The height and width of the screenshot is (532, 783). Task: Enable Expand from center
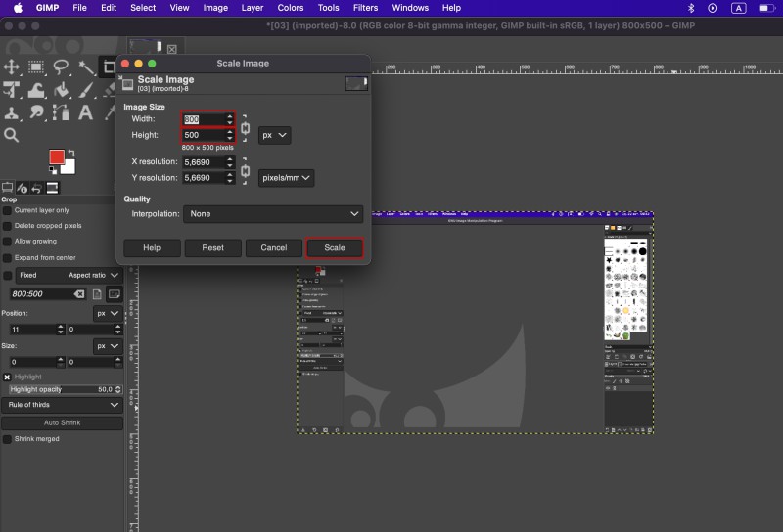coord(7,258)
